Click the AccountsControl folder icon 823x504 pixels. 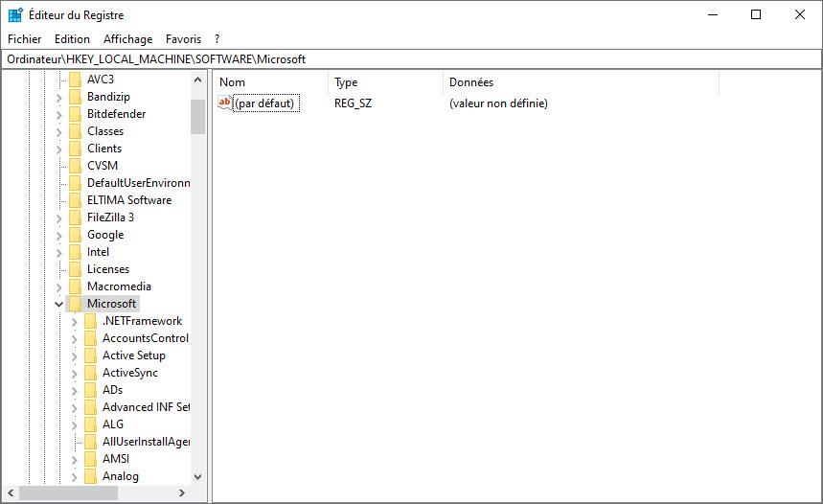click(x=90, y=338)
